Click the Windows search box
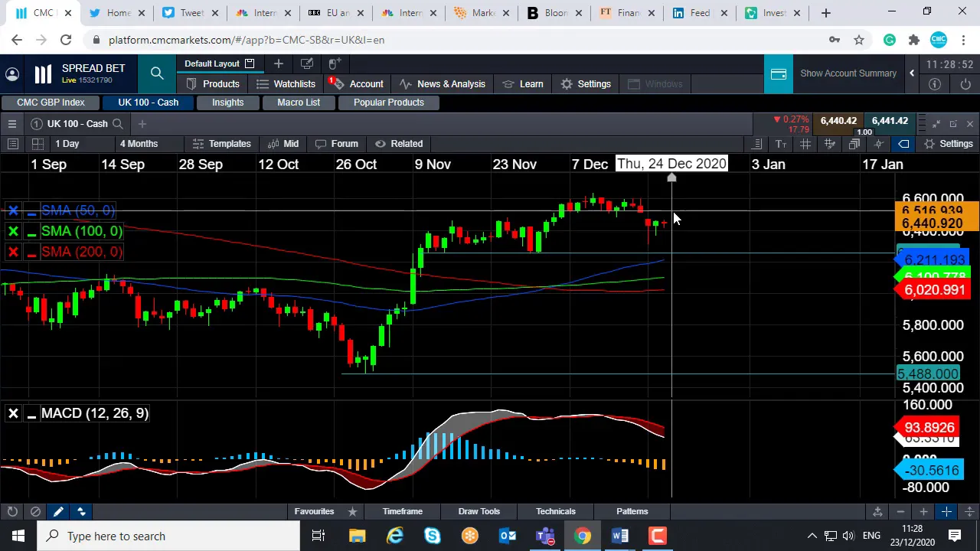The width and height of the screenshot is (980, 551). [x=168, y=536]
